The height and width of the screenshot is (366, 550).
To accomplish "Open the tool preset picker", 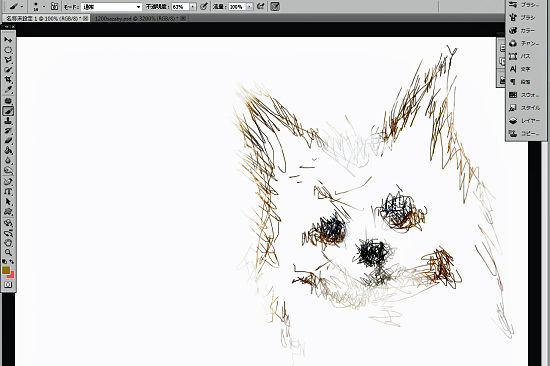I will pyautogui.click(x=16, y=6).
